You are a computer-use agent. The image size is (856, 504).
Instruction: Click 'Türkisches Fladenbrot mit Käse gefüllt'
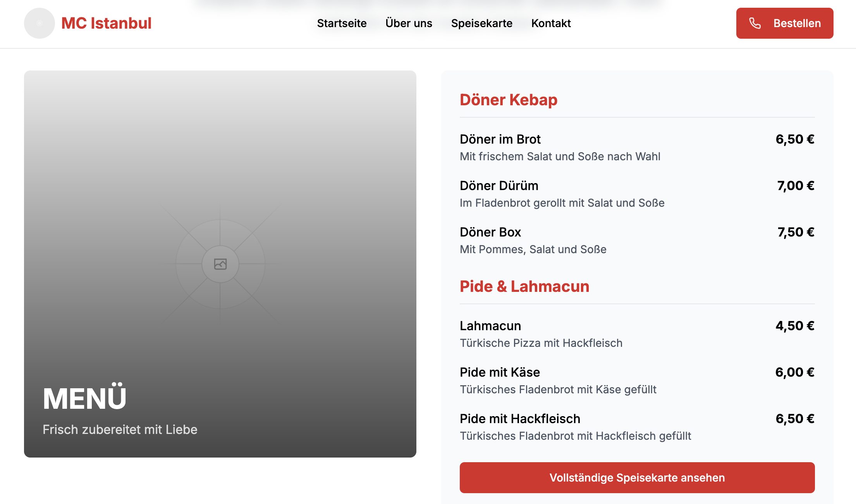coord(558,389)
